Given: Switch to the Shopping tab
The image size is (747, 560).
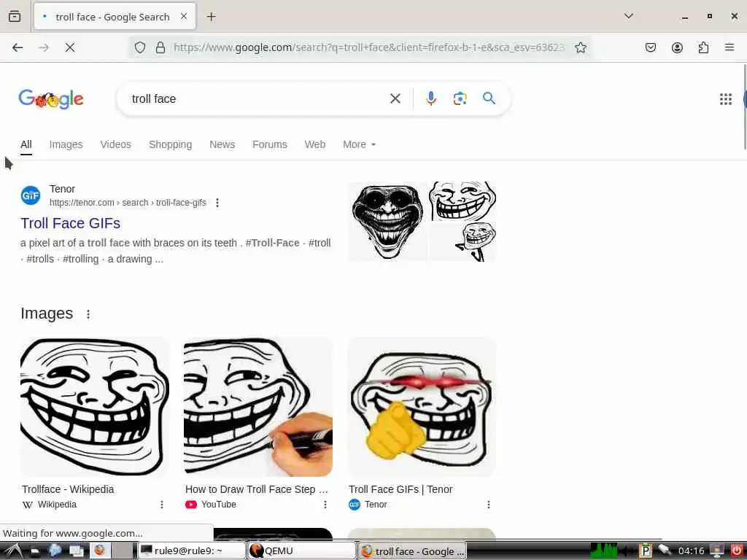Looking at the screenshot, I should 170,144.
